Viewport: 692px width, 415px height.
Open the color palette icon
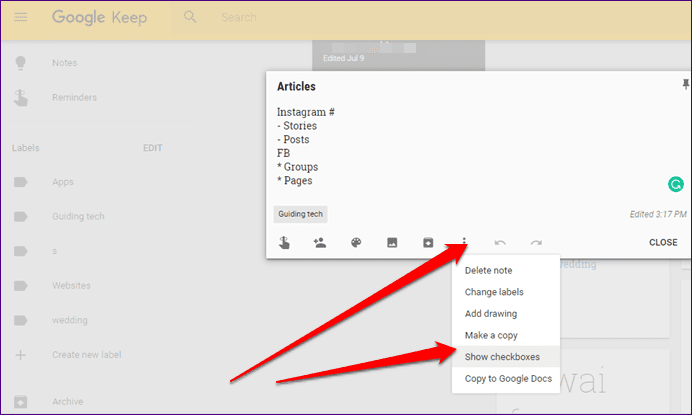pyautogui.click(x=356, y=242)
